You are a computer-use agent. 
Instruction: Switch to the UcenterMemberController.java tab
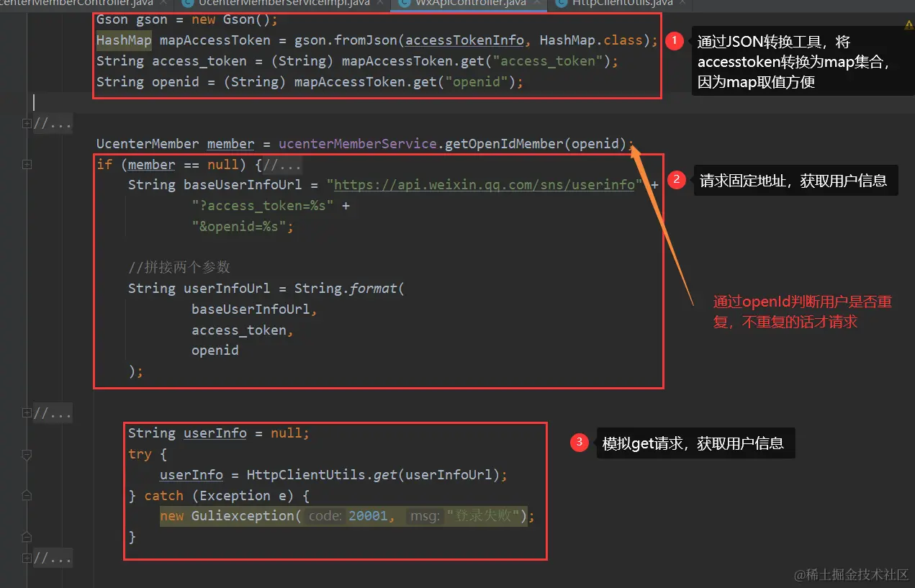(76, 4)
